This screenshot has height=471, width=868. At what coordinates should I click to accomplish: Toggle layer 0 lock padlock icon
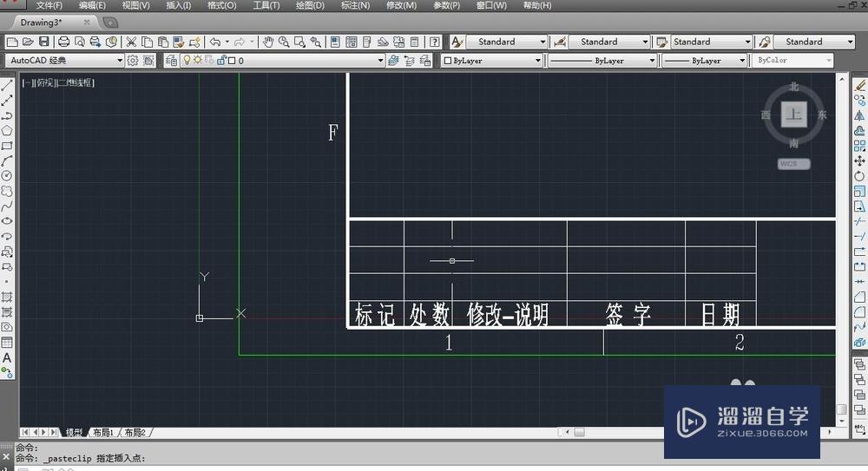pos(221,61)
